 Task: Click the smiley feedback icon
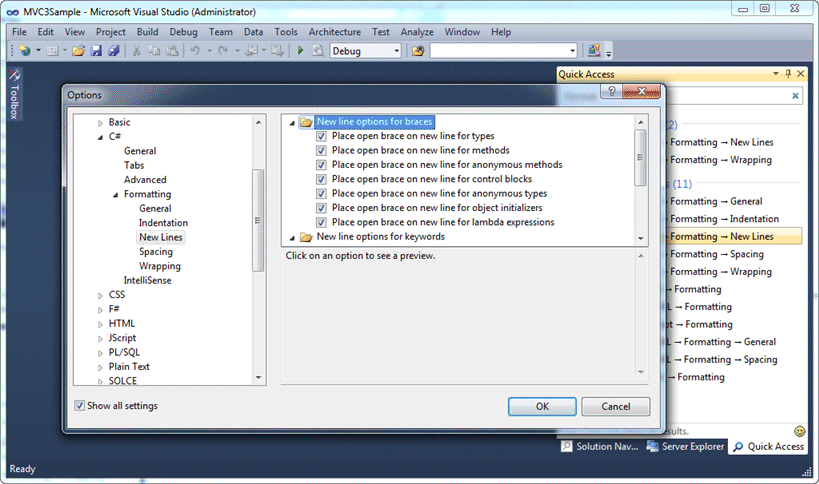(x=799, y=431)
